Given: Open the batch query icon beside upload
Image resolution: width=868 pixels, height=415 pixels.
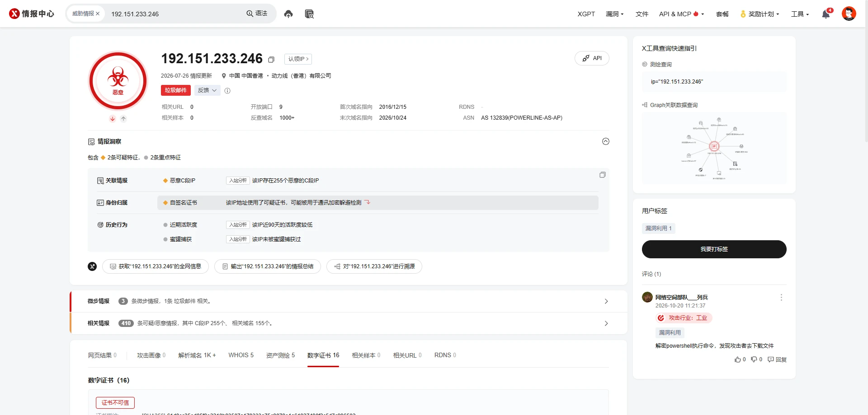Looking at the screenshot, I should tap(309, 14).
